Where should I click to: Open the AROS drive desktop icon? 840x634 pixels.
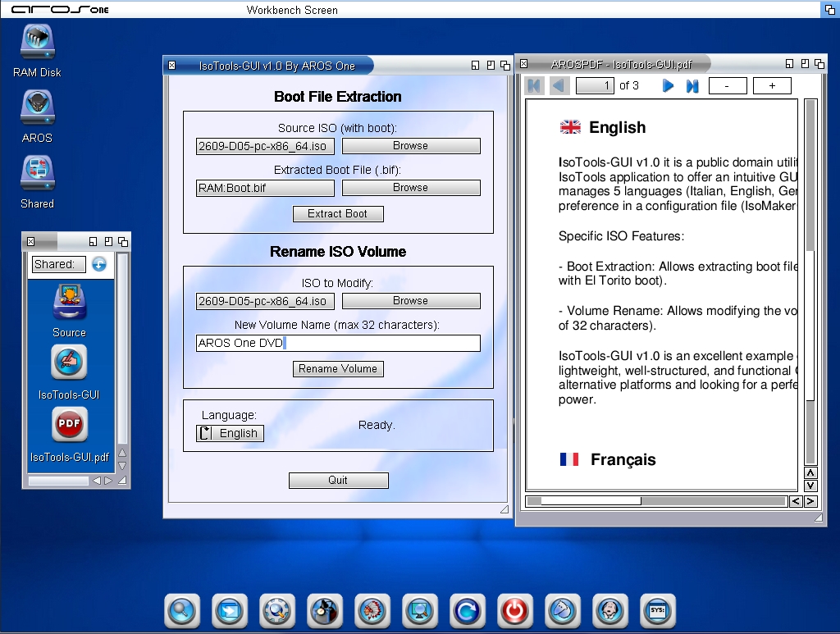[38, 107]
